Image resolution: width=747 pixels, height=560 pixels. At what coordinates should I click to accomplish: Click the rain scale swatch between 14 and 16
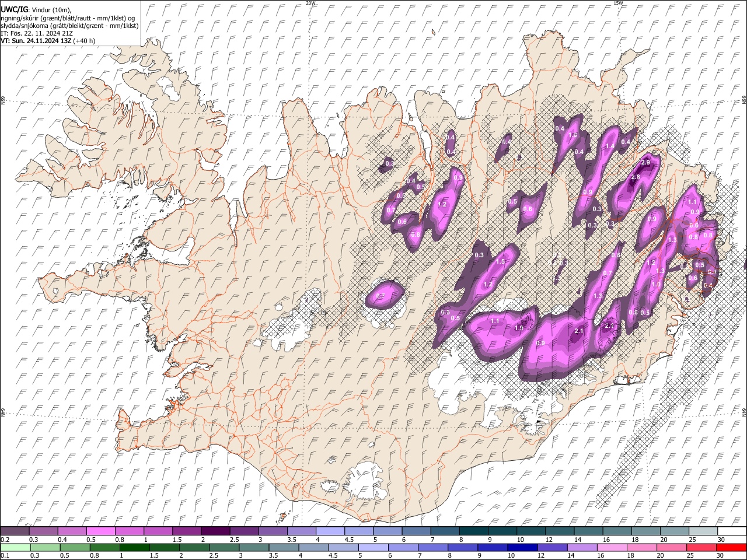click(581, 547)
